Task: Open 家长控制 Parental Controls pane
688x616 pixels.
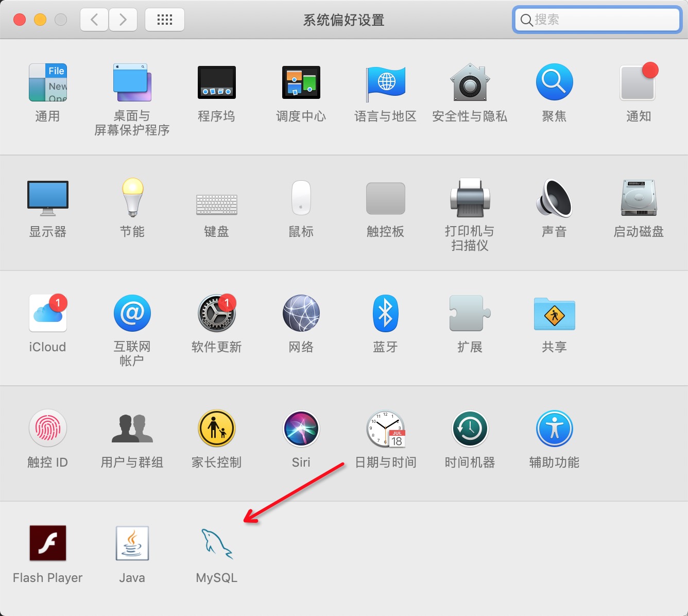Action: click(x=217, y=429)
